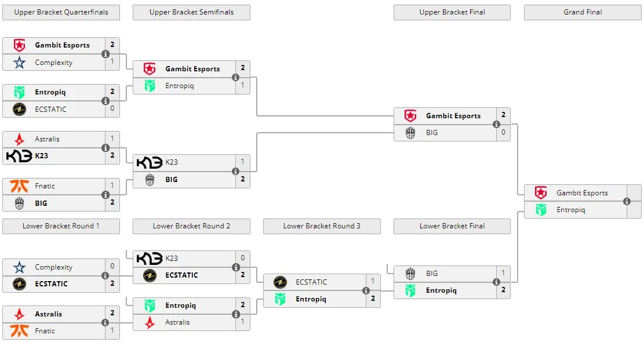
Task: Click K23 logo in upper bracket semifinals
Action: coord(150,162)
